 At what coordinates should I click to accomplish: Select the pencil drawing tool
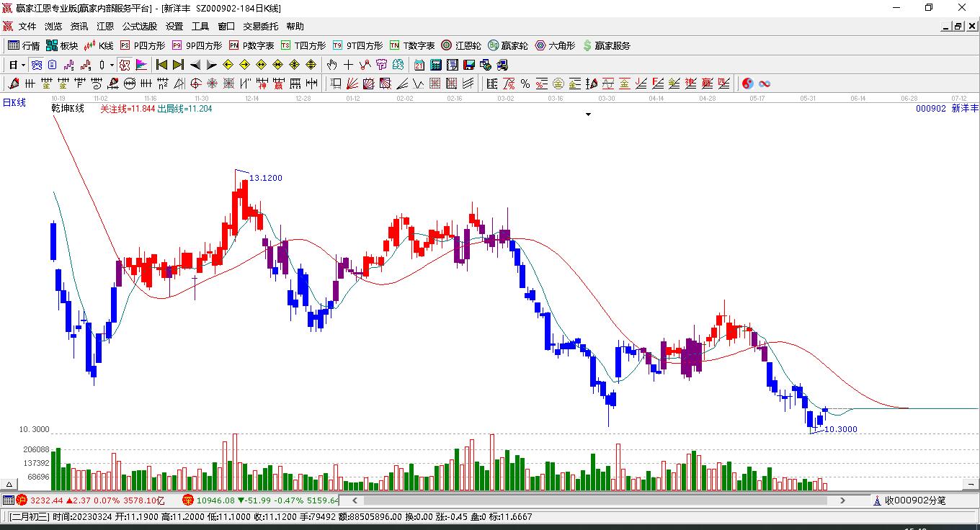point(13,84)
